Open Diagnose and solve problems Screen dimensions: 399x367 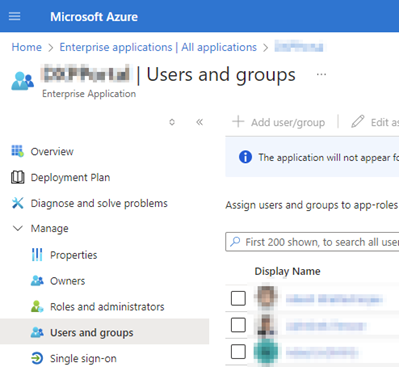99,203
